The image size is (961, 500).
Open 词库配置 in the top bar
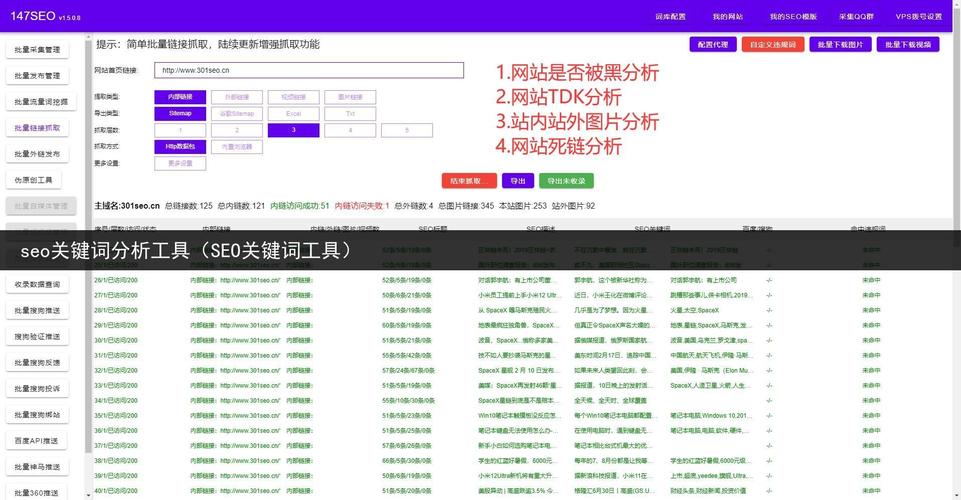[x=670, y=17]
